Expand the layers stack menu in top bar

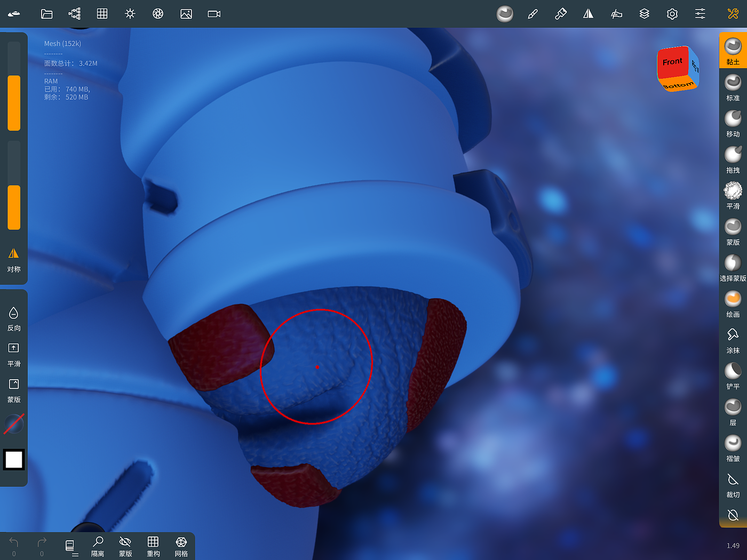[645, 14]
